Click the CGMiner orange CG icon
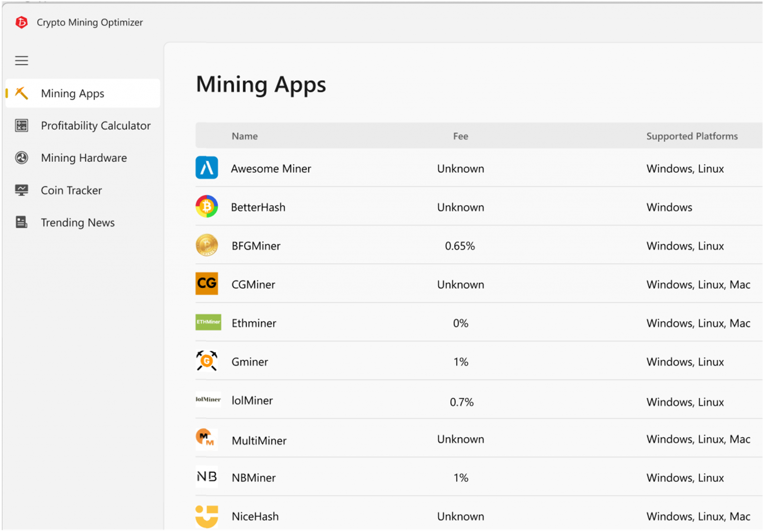The height and width of the screenshot is (532, 763). pyautogui.click(x=207, y=284)
